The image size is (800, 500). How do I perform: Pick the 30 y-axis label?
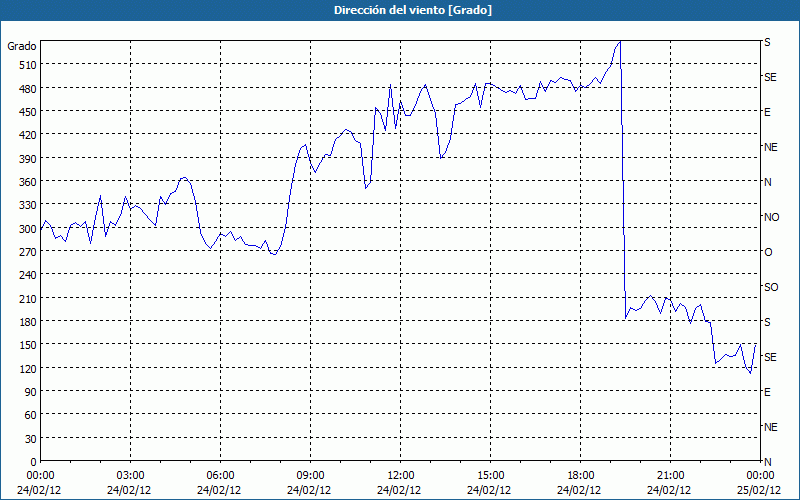tap(31, 439)
